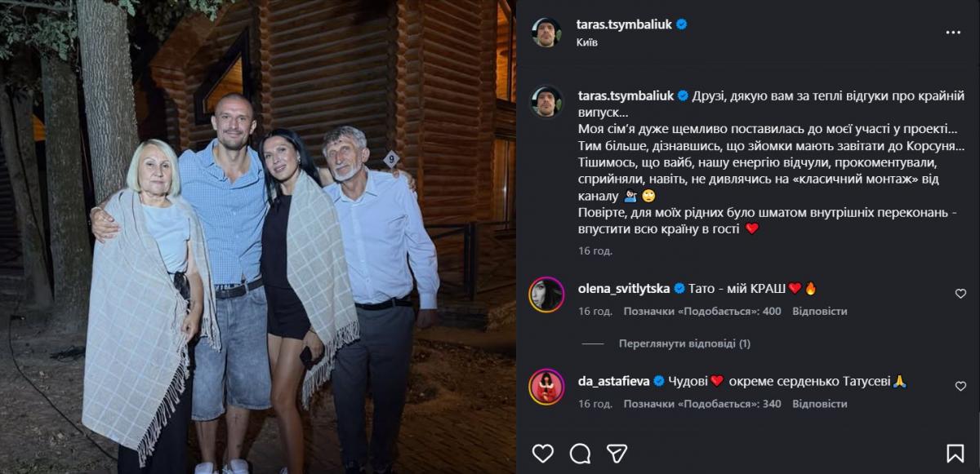Open da_astafieva profile avatar
The width and height of the screenshot is (980, 474).
(x=546, y=387)
